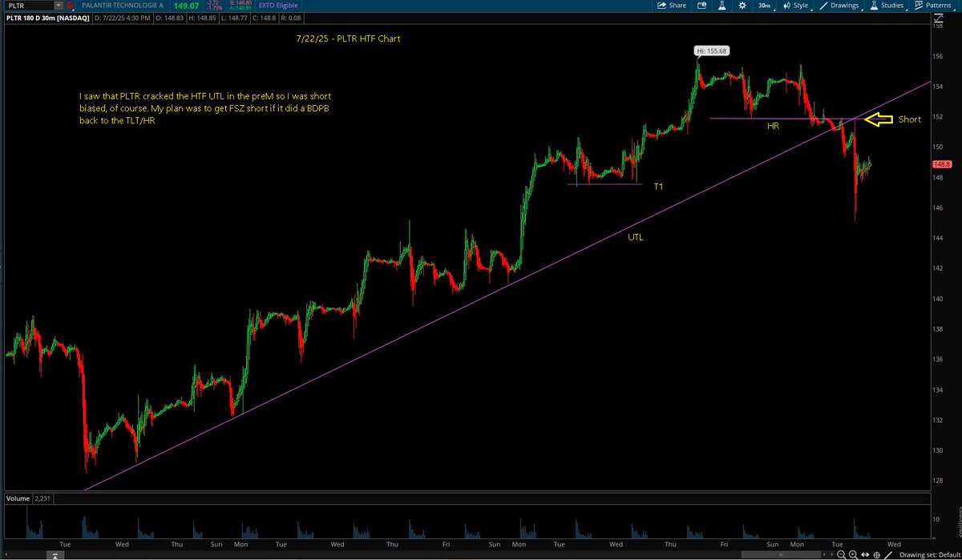Viewport: 962px width, 560px height.
Task: Click the L: 148.77 low value
Action: click(x=232, y=18)
